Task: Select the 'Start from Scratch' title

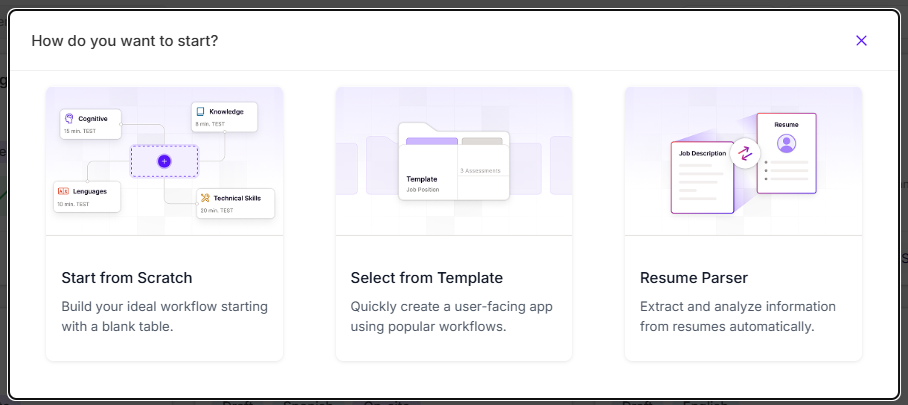Action: click(126, 278)
